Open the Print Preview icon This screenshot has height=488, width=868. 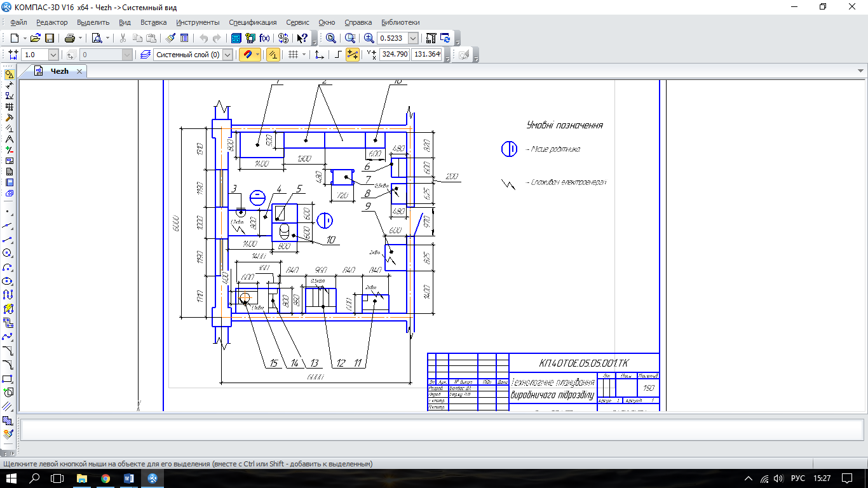(x=97, y=38)
